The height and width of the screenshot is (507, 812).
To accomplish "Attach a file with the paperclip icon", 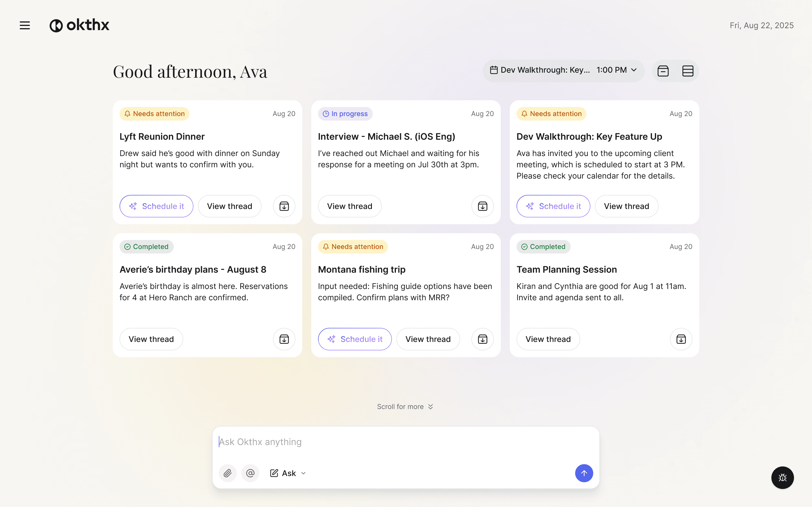I will (228, 473).
